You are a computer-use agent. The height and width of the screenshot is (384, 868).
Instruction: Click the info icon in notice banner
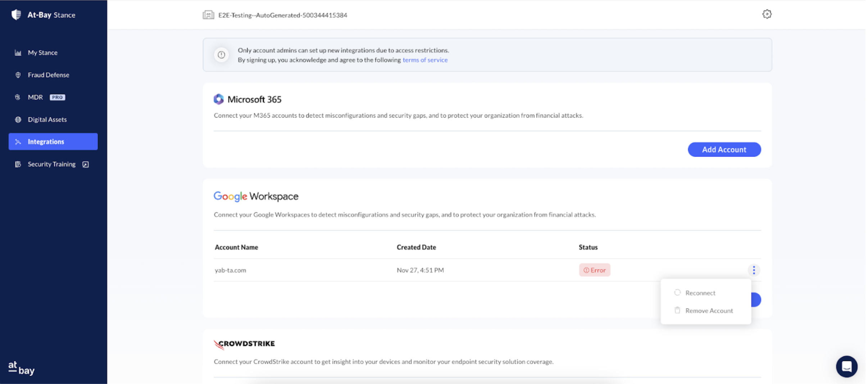coord(221,55)
